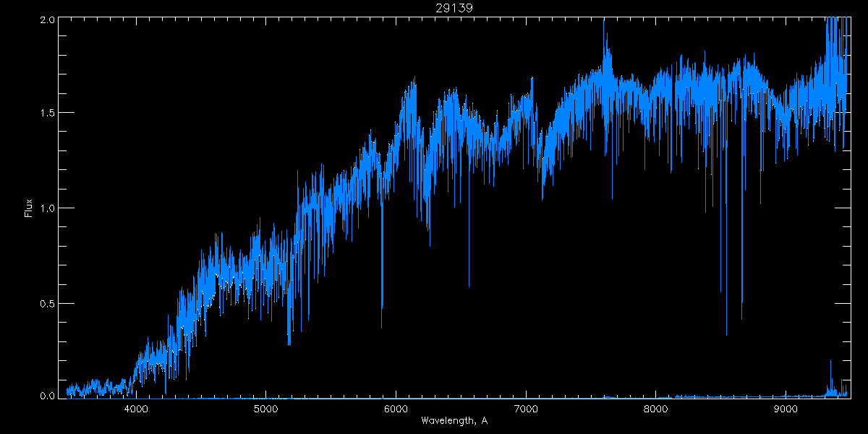The height and width of the screenshot is (434, 868).
Task: Click the 7000 wavelength tick label
Action: (526, 409)
